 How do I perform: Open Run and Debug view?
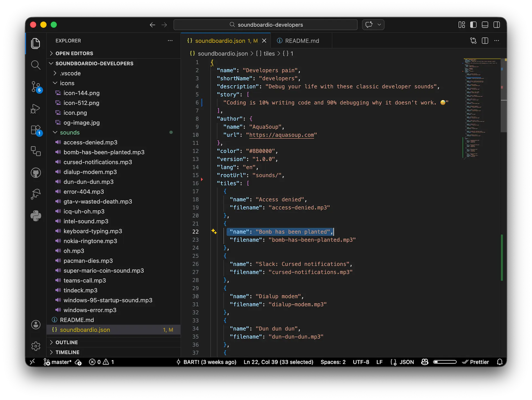35,108
